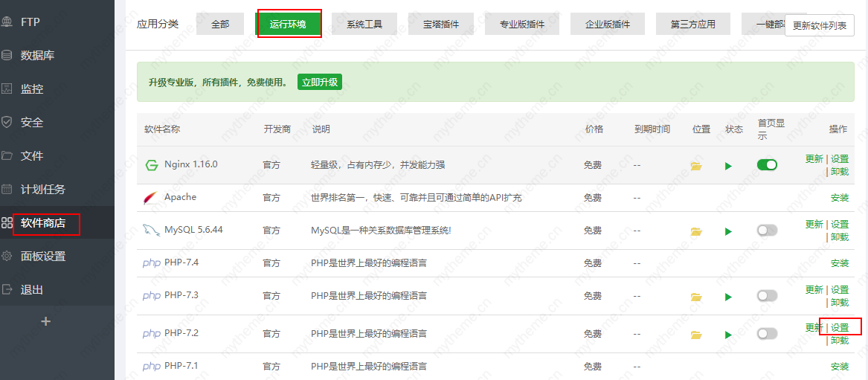Viewport: 868px width, 380px height.
Task: Switch to the 全部 category tab
Action: point(220,24)
